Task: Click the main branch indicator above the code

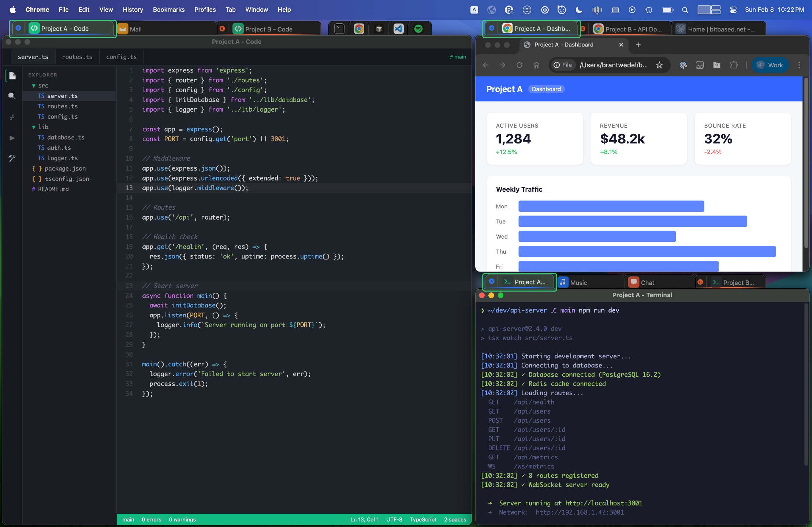Action: pyautogui.click(x=458, y=57)
